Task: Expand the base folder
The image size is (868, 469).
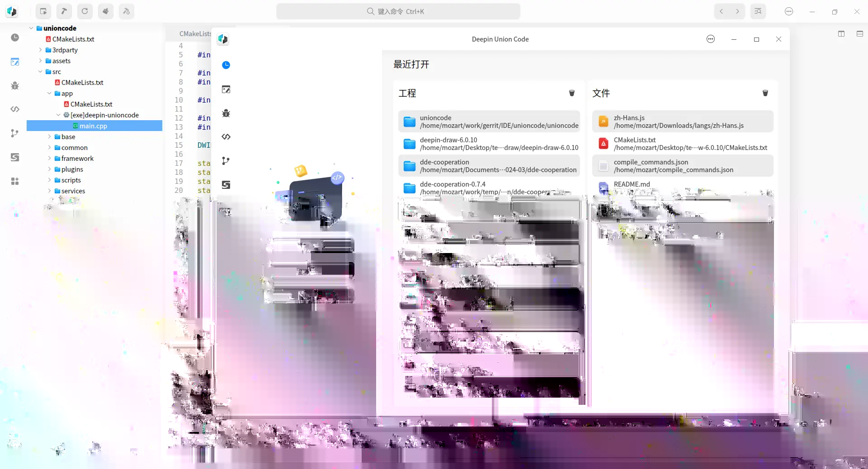Action: click(49, 136)
